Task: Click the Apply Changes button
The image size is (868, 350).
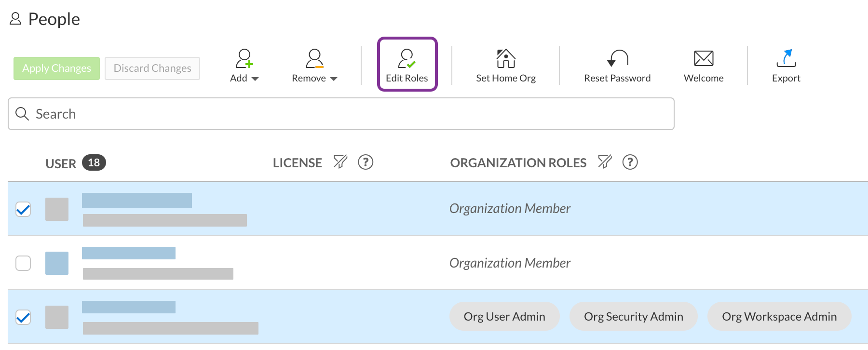Action: click(56, 68)
